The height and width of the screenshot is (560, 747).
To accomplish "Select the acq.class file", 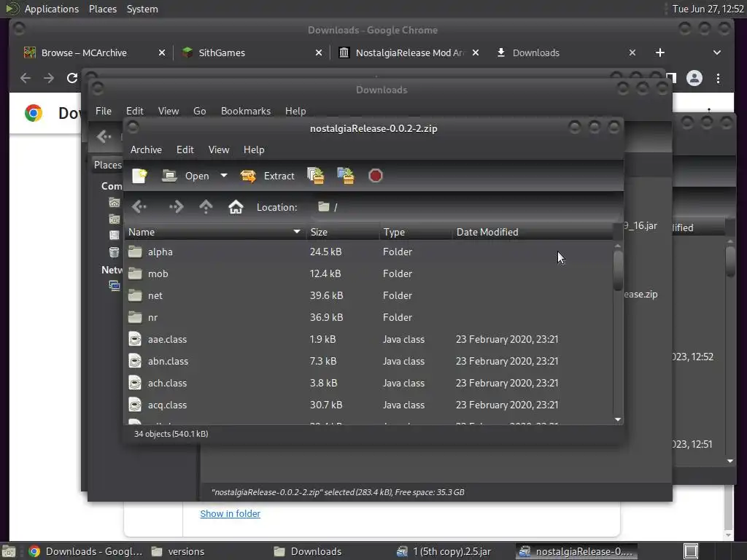I will click(x=369, y=405).
